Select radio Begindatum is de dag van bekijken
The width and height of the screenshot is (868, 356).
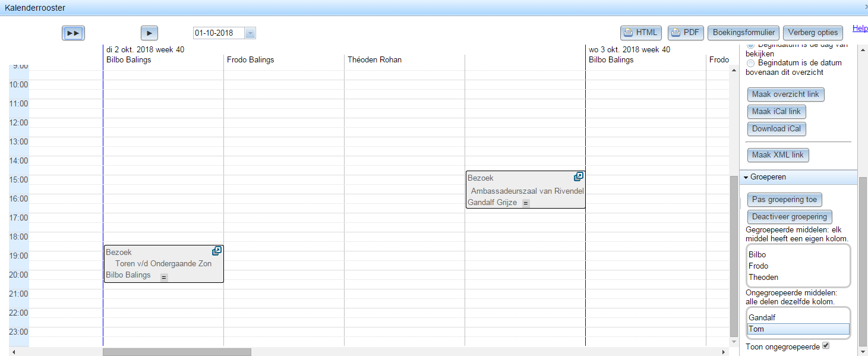tap(750, 45)
